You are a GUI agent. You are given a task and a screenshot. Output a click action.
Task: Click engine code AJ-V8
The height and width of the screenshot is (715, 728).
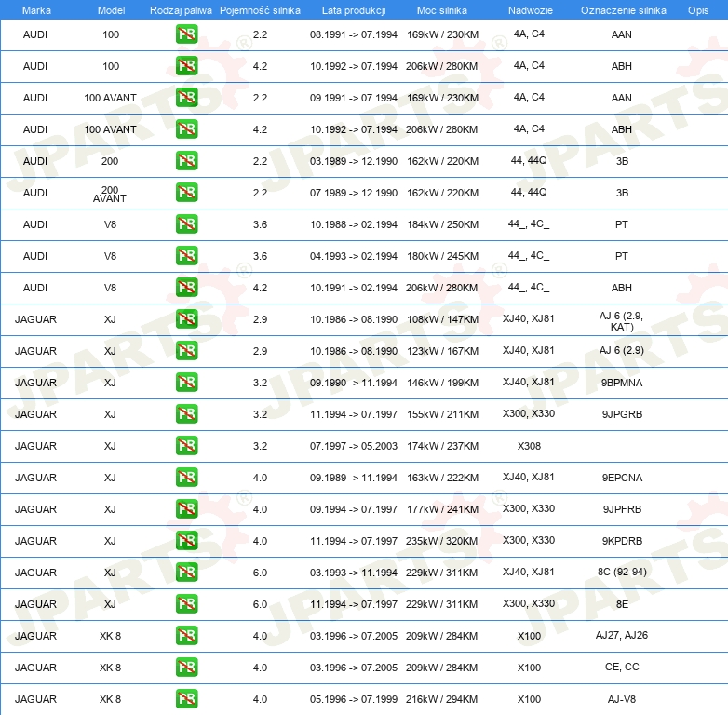click(622, 699)
